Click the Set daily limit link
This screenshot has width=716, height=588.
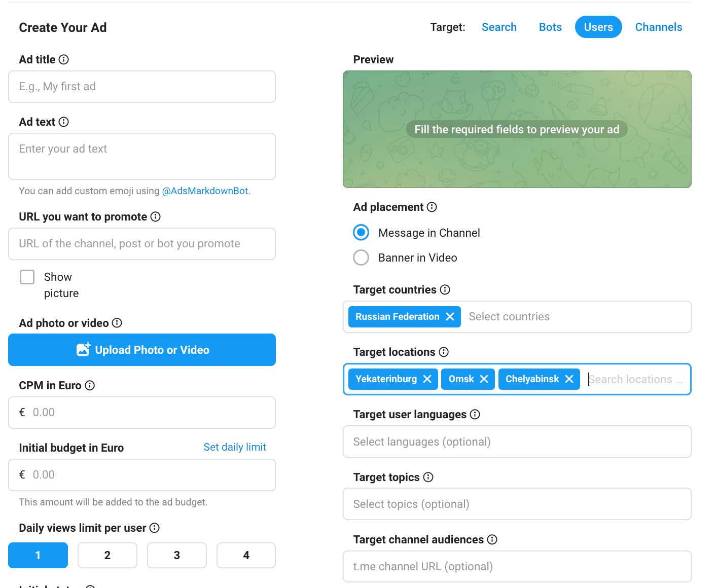[x=235, y=447]
